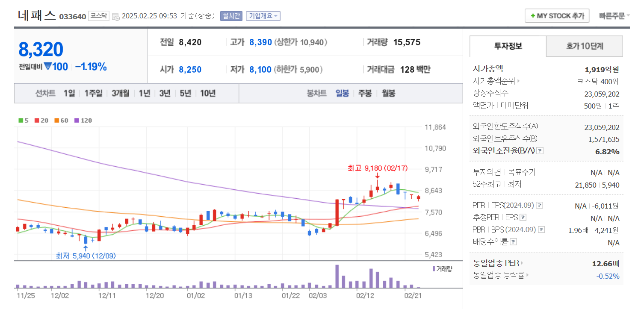
Task: Click the question icon next to PBR|BPS
Action: (x=541, y=229)
